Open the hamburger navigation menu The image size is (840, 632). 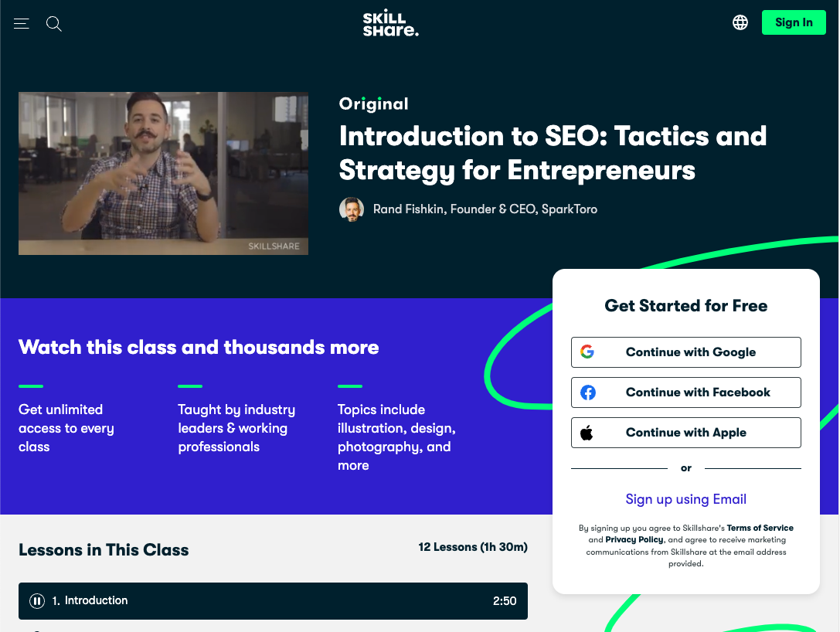tap(22, 24)
